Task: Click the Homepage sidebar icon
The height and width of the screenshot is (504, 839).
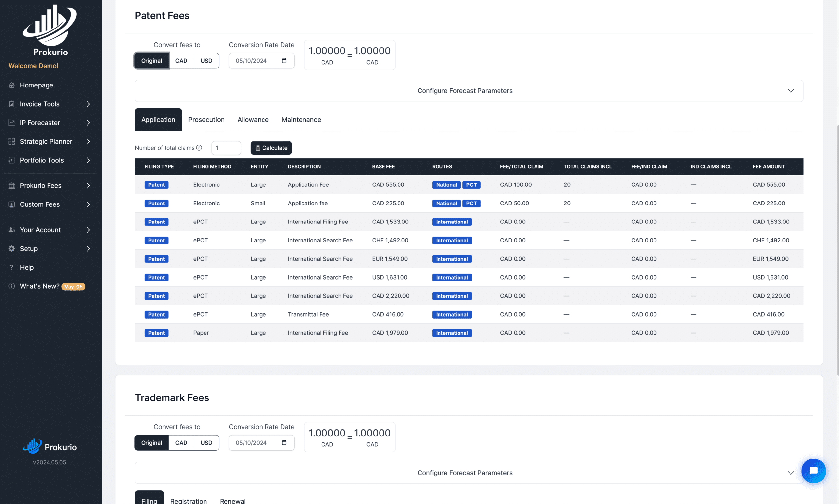Action: [x=11, y=85]
